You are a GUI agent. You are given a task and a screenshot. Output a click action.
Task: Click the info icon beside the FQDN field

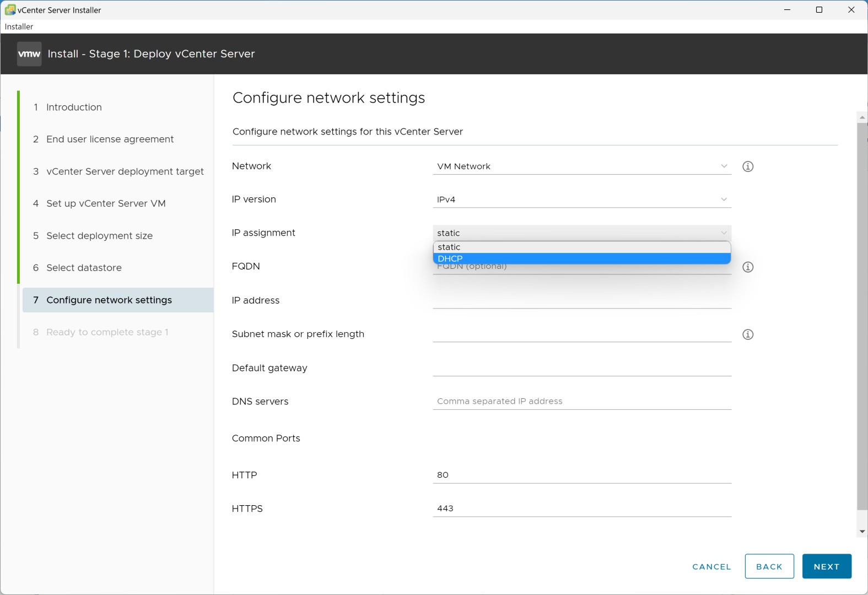[x=748, y=267]
